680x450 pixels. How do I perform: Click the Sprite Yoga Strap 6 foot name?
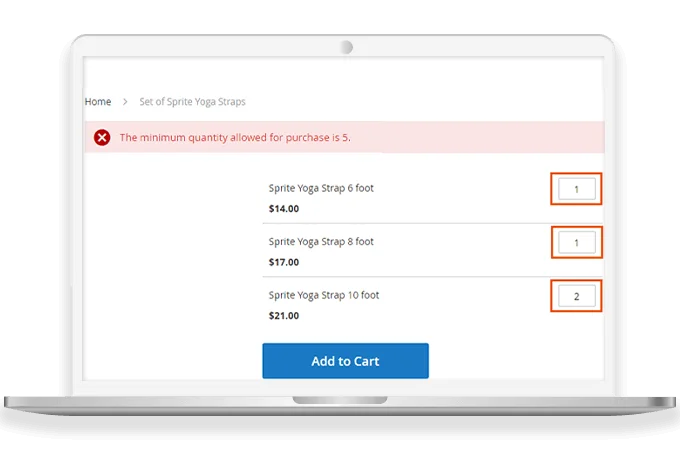[321, 188]
